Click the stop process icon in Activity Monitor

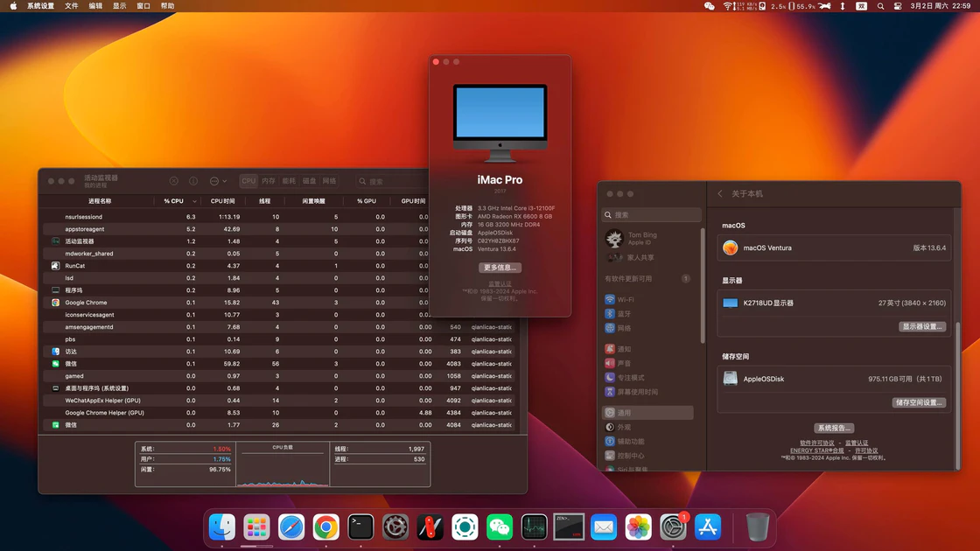coord(173,181)
